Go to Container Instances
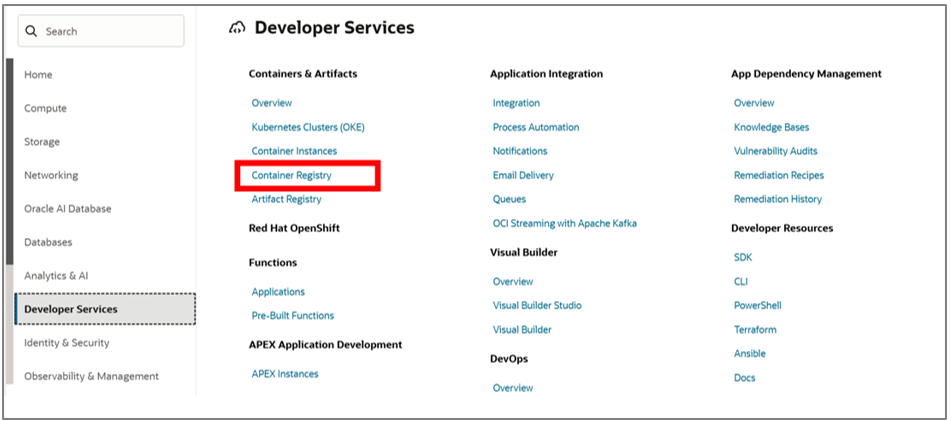This screenshot has width=951, height=421. coord(294,151)
